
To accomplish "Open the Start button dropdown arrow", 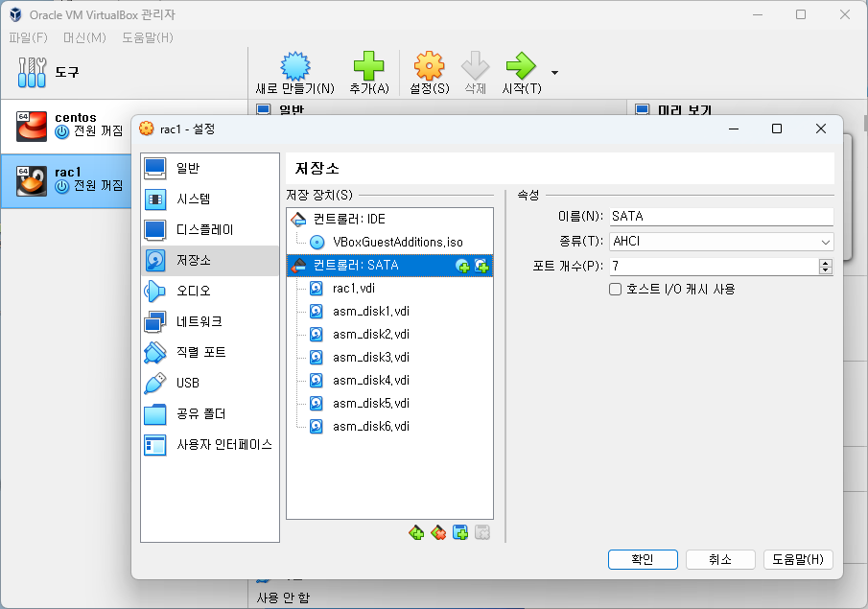I will click(x=554, y=73).
